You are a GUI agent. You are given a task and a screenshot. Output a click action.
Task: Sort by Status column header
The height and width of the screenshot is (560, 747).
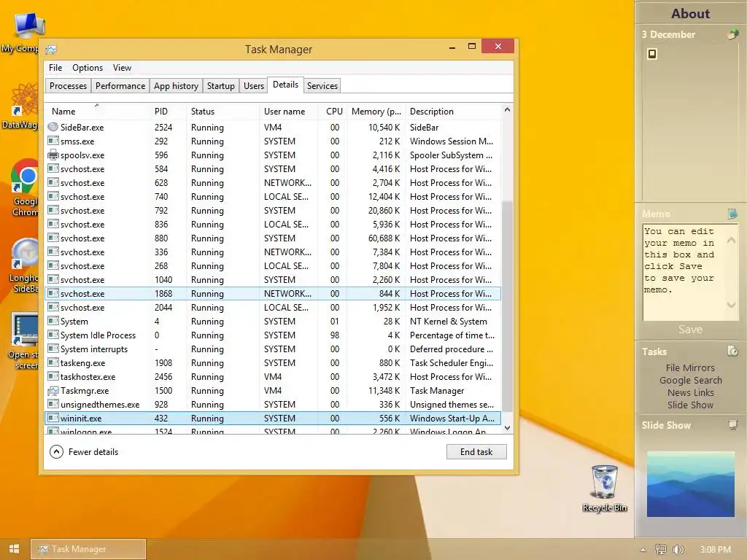click(x=222, y=112)
